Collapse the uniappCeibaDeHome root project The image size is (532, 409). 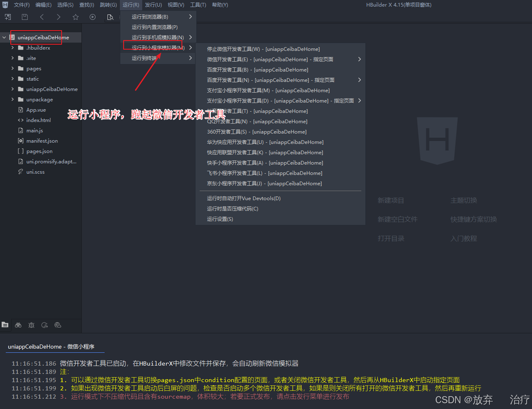click(4, 37)
